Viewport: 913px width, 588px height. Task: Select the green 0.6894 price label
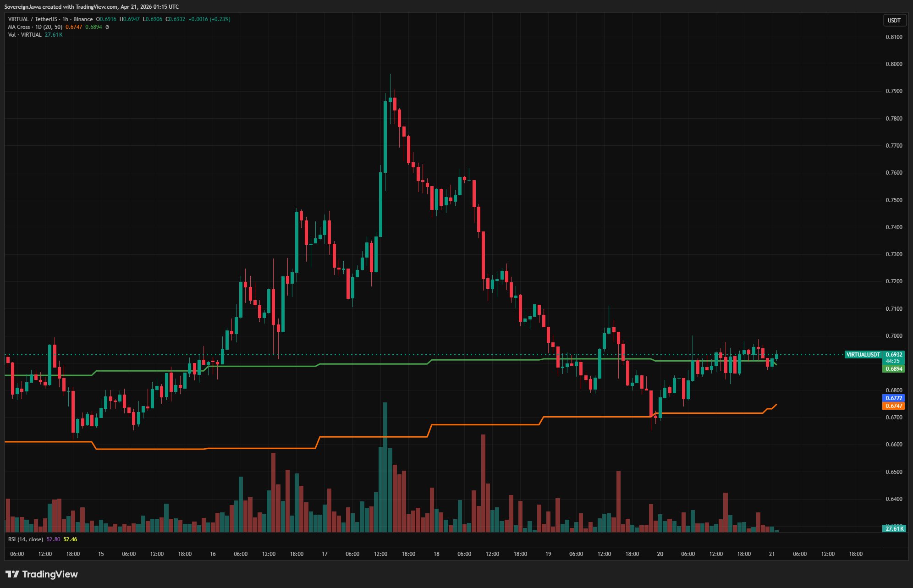coord(893,369)
